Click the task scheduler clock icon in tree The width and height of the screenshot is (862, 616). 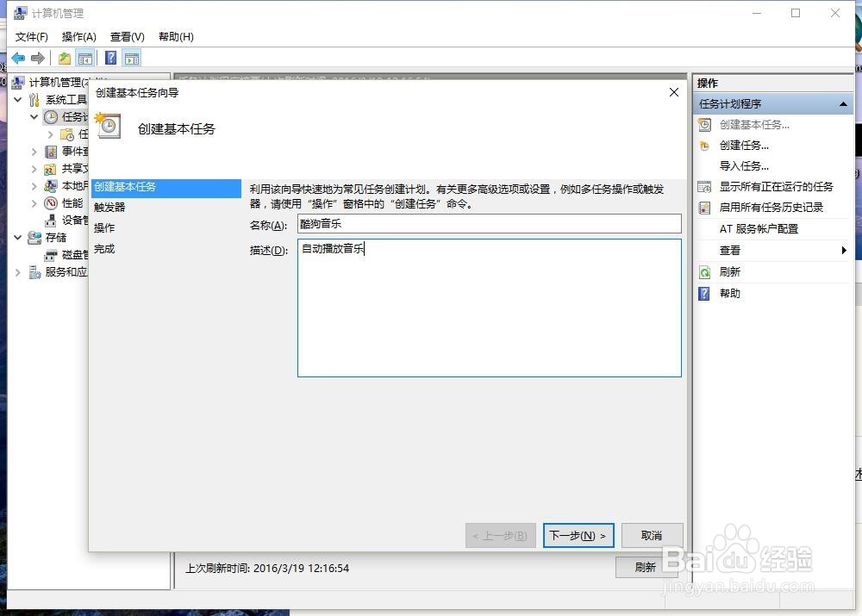pos(51,116)
